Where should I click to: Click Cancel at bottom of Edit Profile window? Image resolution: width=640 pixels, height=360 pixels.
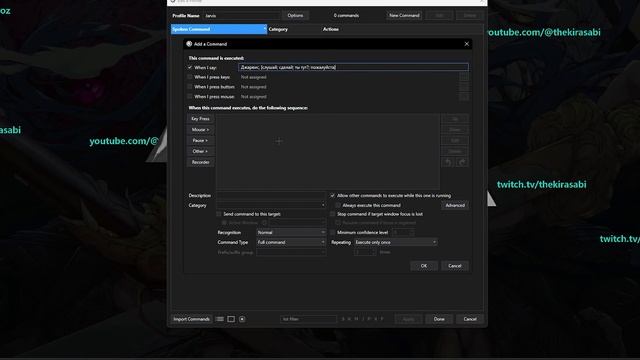[470, 319]
